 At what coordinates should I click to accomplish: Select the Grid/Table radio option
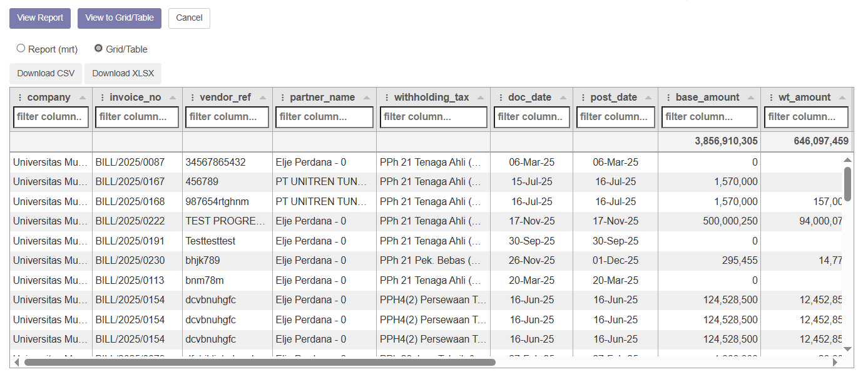[98, 49]
